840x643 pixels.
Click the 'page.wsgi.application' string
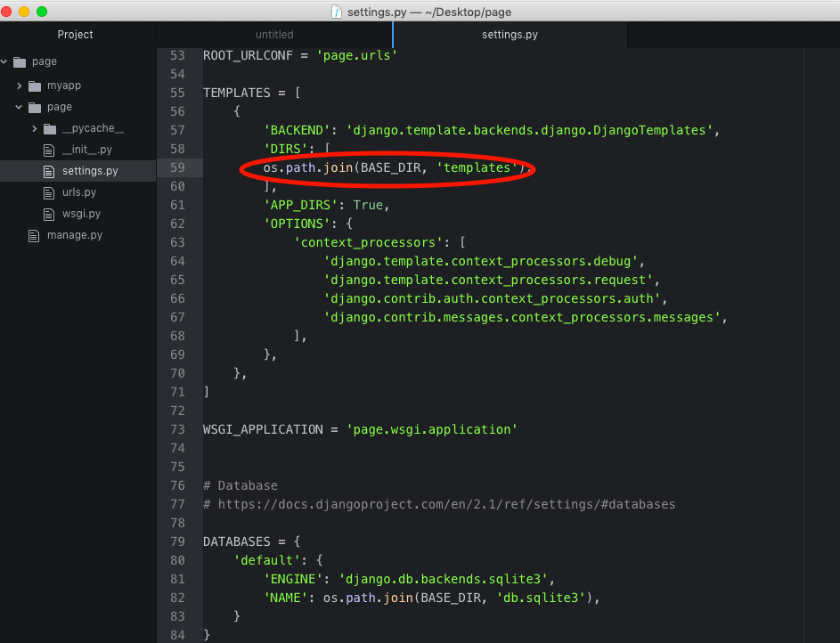(432, 429)
